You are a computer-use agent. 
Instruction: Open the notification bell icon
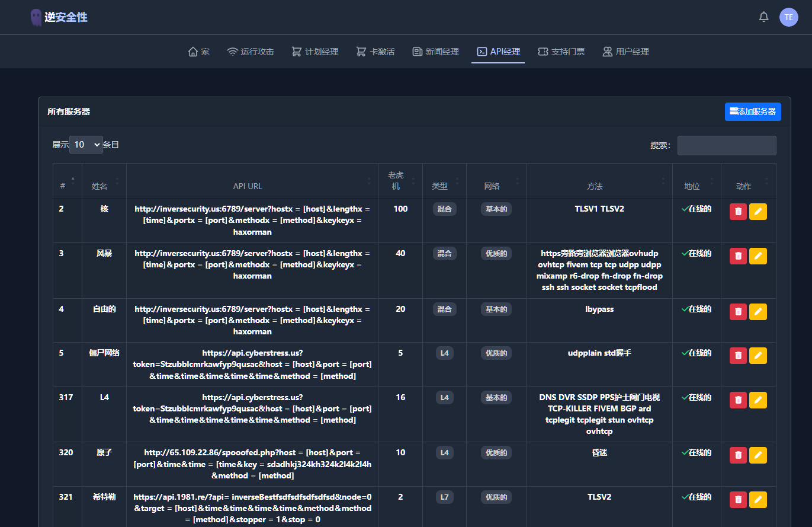pyautogui.click(x=763, y=17)
